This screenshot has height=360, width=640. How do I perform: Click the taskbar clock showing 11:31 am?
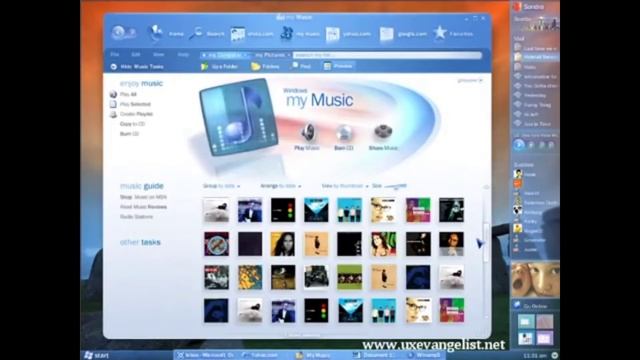pos(535,356)
